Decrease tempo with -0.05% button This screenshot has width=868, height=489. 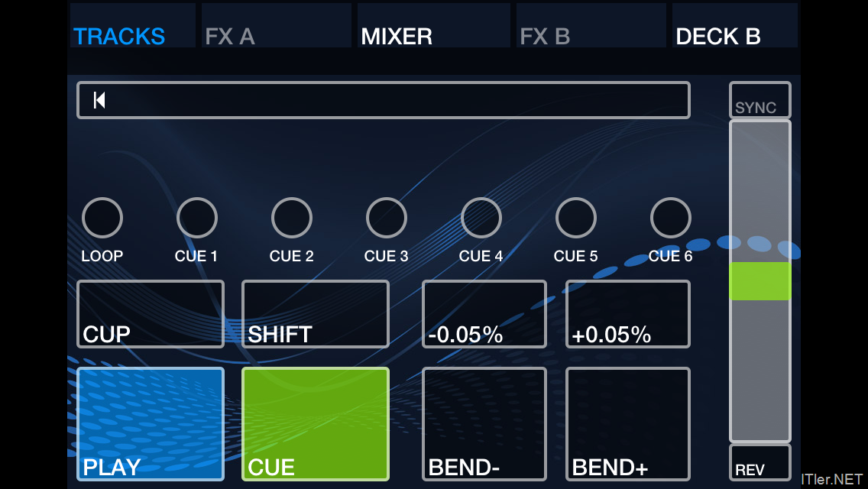click(x=484, y=314)
